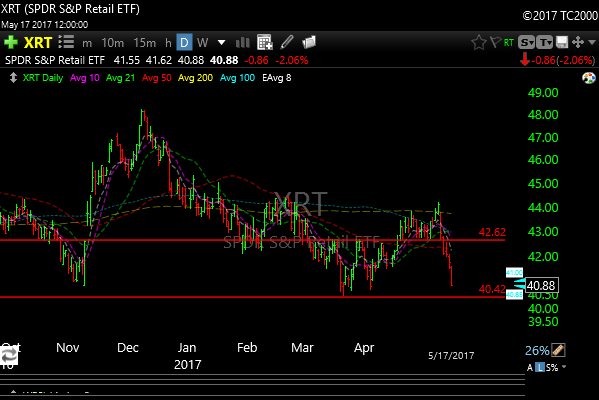The image size is (599, 400).
Task: Open the timeframe dropdown arrow
Action: pyautogui.click(x=222, y=42)
